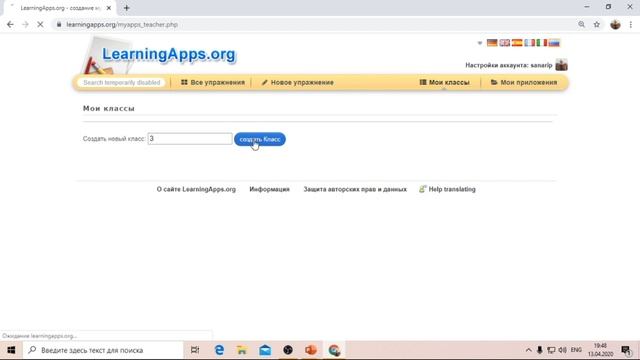Open File Explorer from the taskbar
The image size is (640, 360).
242,350
